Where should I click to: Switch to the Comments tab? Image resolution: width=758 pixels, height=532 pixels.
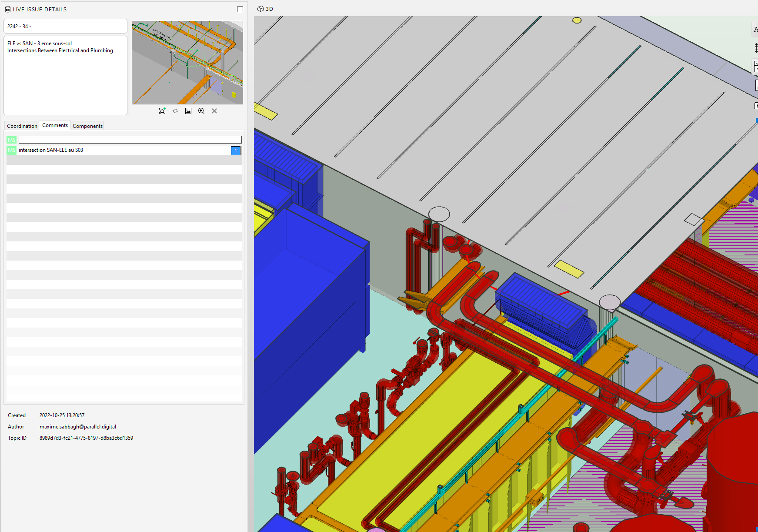pos(55,125)
